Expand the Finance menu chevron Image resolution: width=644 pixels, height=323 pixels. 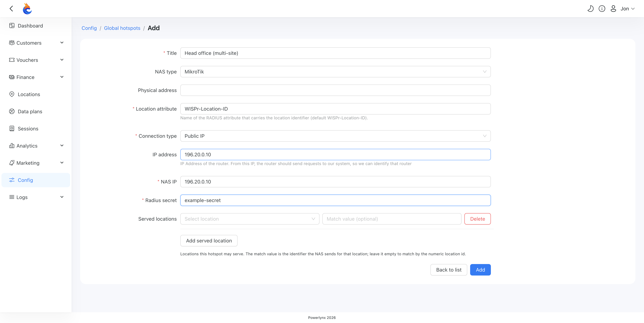[x=62, y=77]
